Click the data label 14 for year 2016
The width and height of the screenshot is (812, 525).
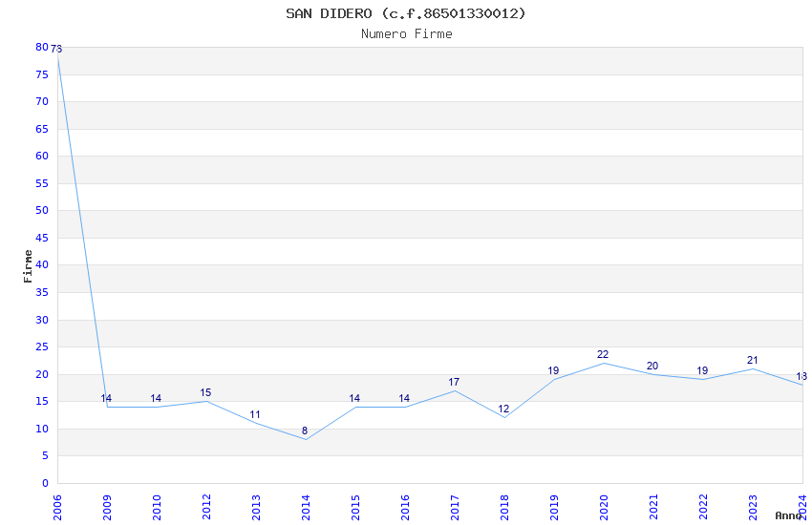(x=404, y=398)
